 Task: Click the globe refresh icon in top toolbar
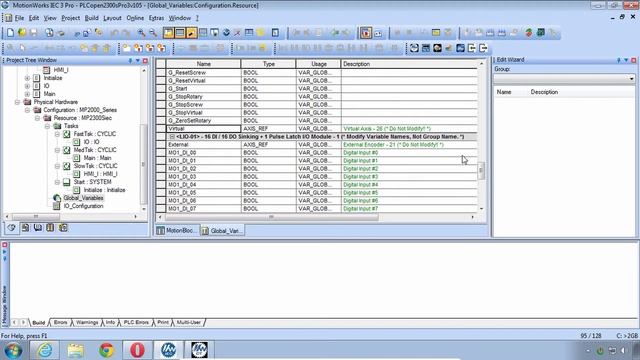226,33
